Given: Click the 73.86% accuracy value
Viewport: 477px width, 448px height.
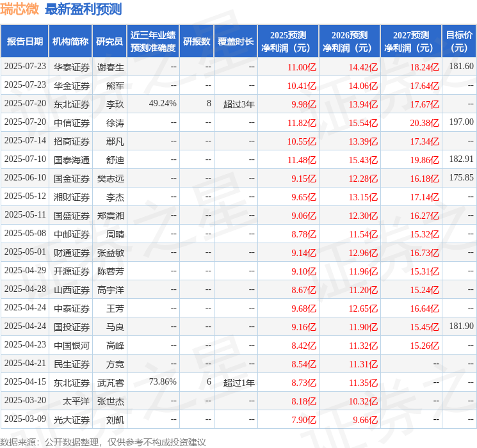Looking at the screenshot, I should 163,382.
